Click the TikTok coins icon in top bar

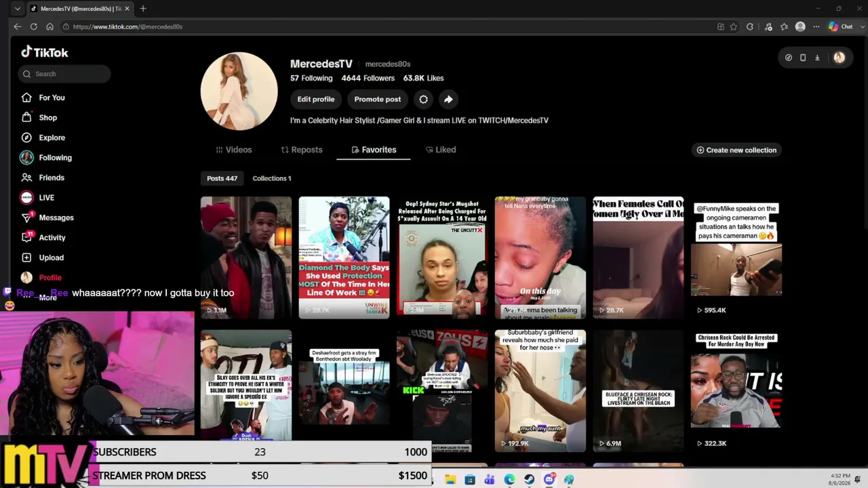click(x=788, y=58)
